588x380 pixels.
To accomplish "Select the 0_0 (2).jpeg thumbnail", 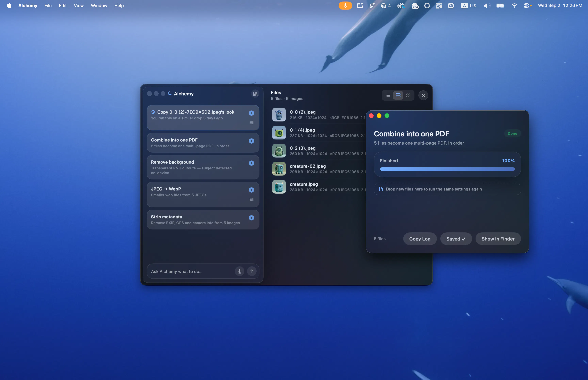I will click(x=279, y=115).
